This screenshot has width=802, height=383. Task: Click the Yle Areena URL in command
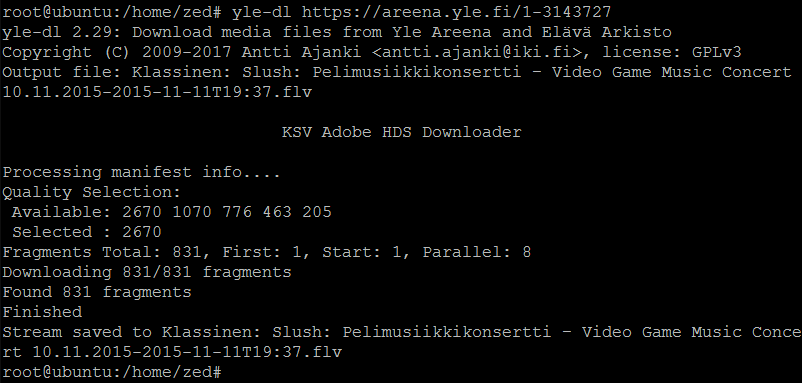pyautogui.click(x=456, y=12)
